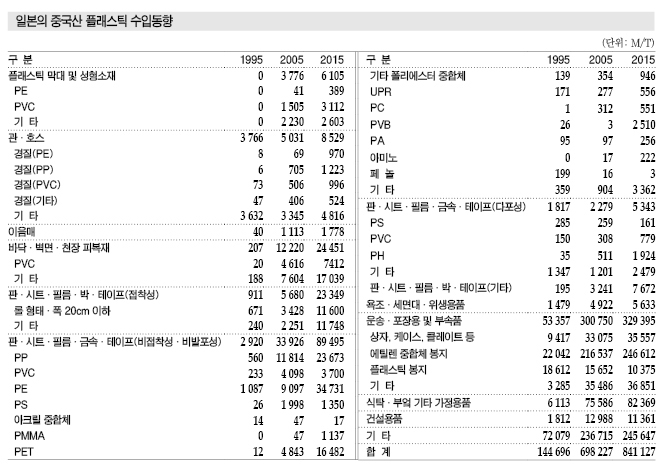Click the '바닥 · 벽면 · 천장 피복재' row
The width and height of the screenshot is (661, 467).
click(x=58, y=246)
